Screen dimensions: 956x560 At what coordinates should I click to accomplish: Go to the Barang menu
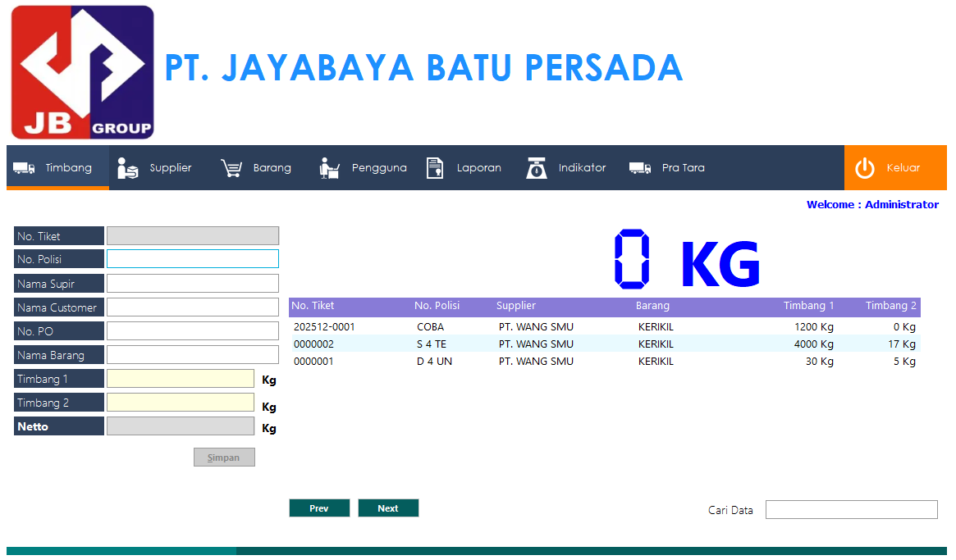point(256,167)
